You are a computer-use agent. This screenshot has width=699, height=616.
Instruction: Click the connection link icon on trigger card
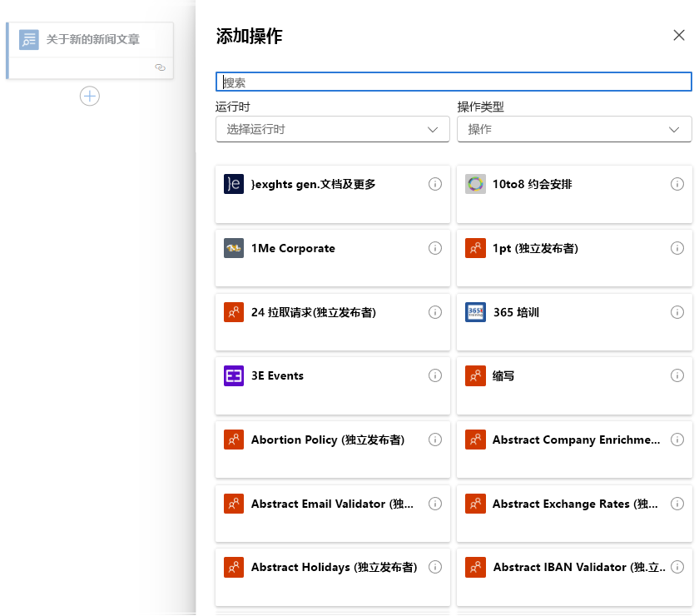tap(160, 67)
